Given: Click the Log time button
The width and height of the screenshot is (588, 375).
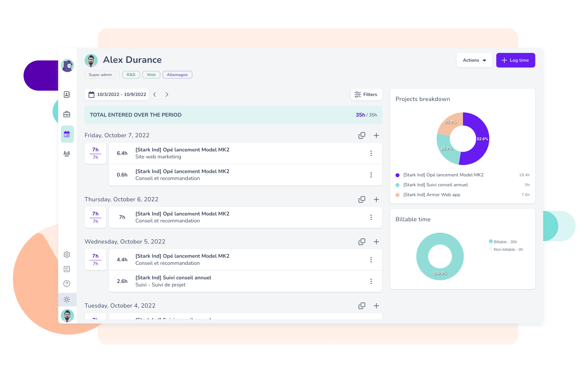Looking at the screenshot, I should pyautogui.click(x=515, y=60).
